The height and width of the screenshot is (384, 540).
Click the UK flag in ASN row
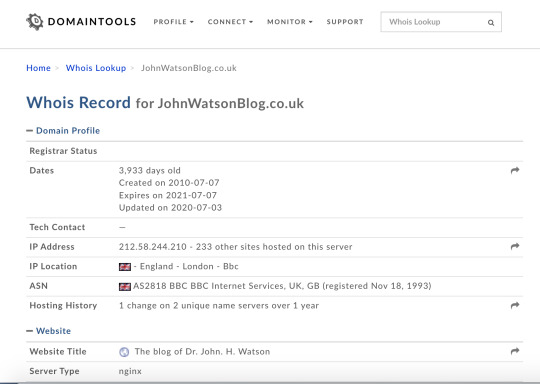pos(125,286)
